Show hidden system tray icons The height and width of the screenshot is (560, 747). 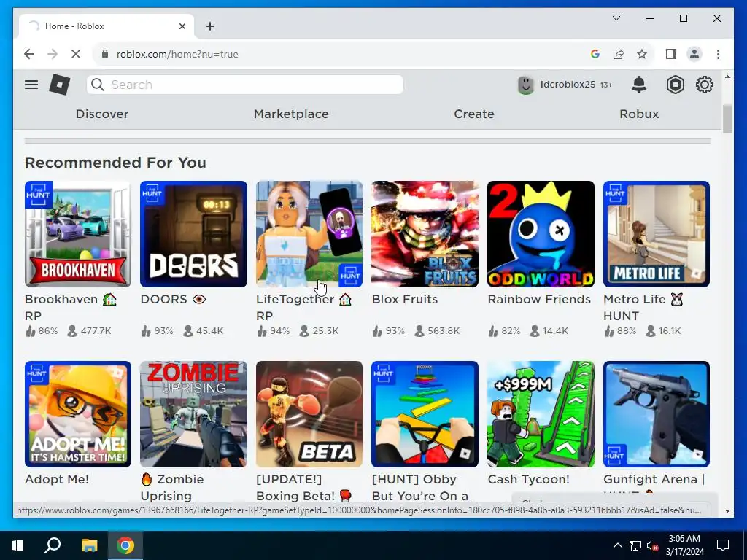coord(617,545)
